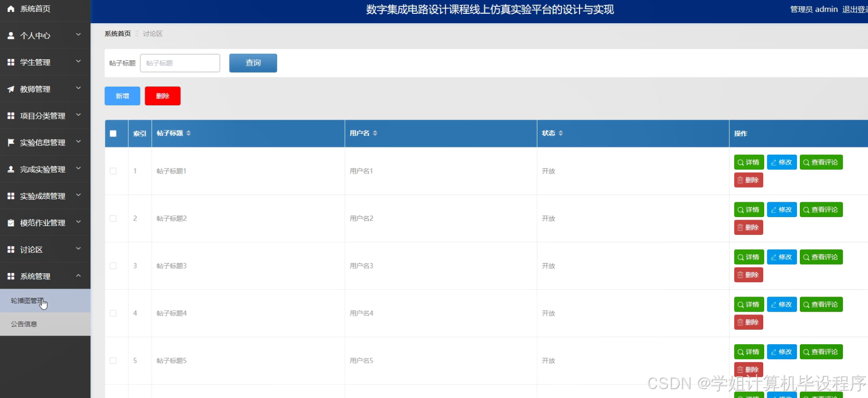Click the blue 新增 button
The width and height of the screenshot is (868, 398).
[x=123, y=96]
